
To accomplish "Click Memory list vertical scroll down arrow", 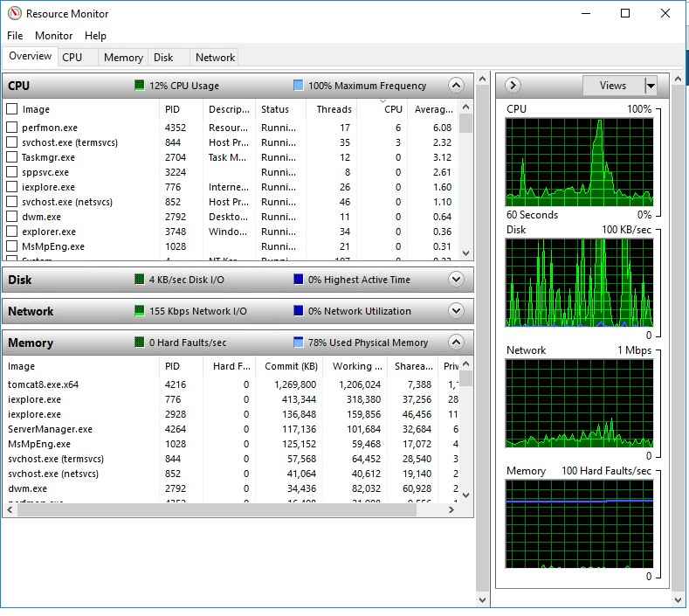I will [466, 495].
